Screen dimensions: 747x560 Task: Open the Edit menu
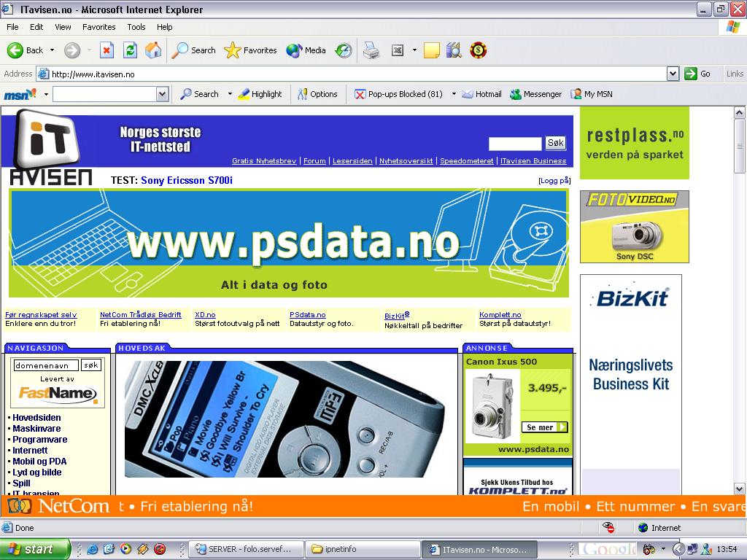[36, 27]
